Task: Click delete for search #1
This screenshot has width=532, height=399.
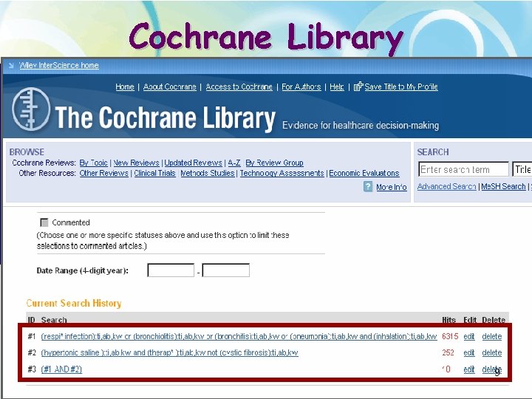Action: coord(491,336)
